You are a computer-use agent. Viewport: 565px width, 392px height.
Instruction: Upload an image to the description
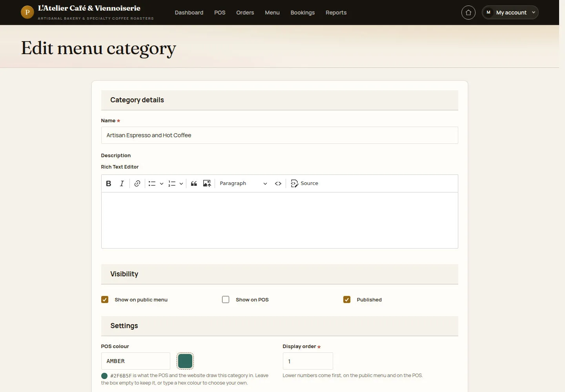point(207,183)
